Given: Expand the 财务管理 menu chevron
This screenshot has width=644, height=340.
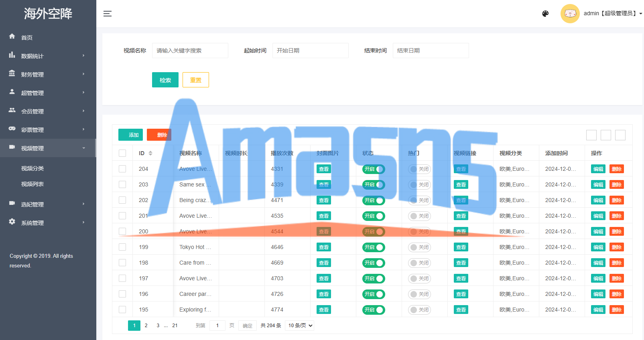Looking at the screenshot, I should 83,74.
